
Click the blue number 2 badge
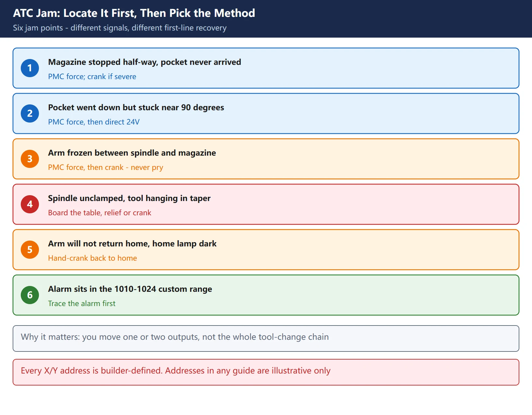[x=30, y=113]
